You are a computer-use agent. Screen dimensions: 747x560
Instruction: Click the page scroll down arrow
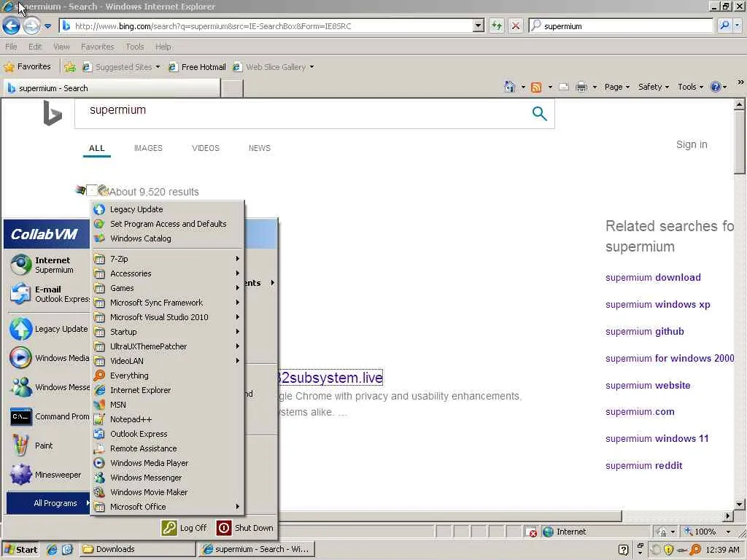(x=739, y=504)
